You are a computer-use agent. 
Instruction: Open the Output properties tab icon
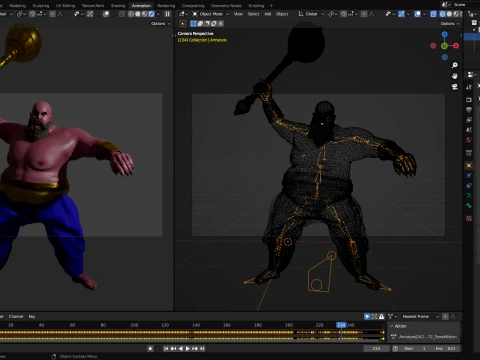469,109
